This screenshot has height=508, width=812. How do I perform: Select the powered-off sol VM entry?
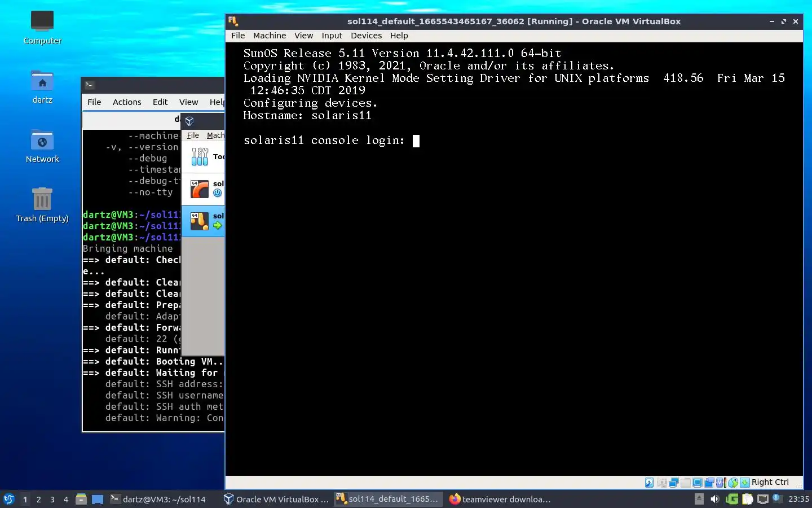[x=204, y=189]
